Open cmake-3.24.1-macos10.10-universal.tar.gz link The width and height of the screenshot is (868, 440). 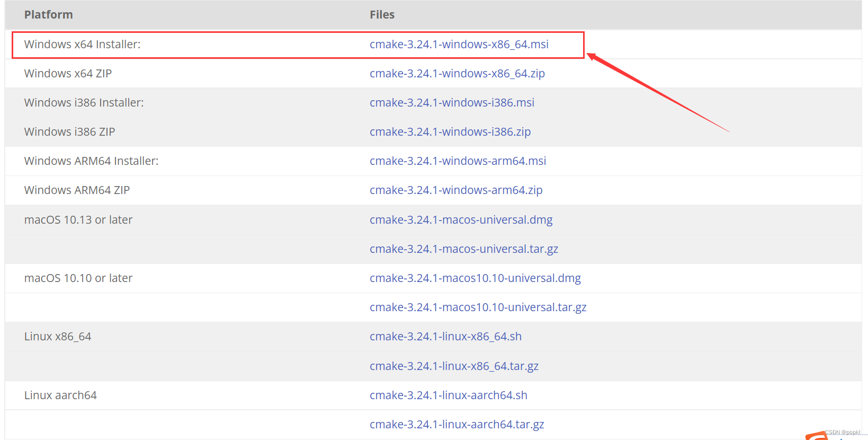click(x=478, y=307)
